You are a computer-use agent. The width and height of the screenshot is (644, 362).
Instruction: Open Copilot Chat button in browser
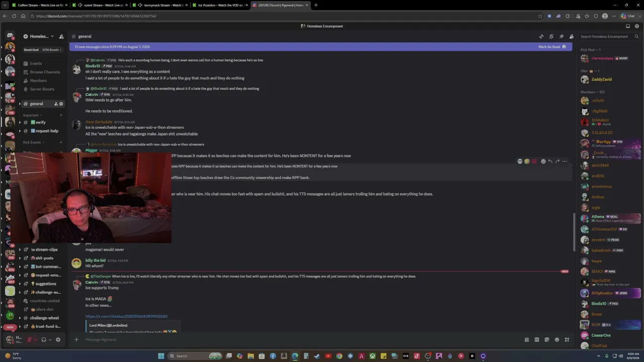pos(628,16)
